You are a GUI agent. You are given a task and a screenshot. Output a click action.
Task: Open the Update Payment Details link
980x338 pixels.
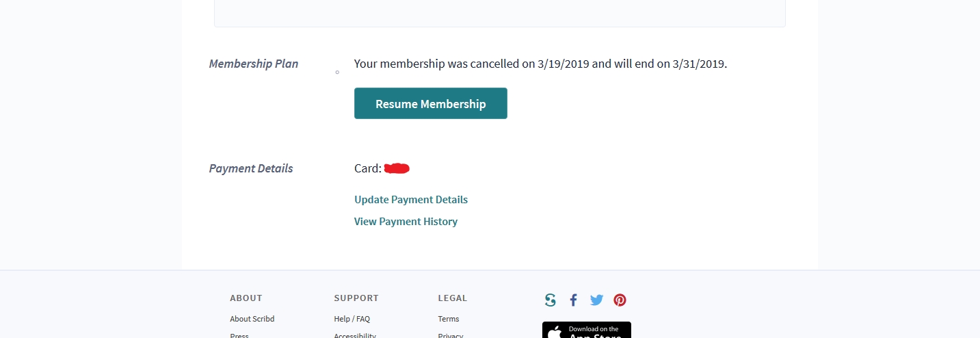point(411,200)
